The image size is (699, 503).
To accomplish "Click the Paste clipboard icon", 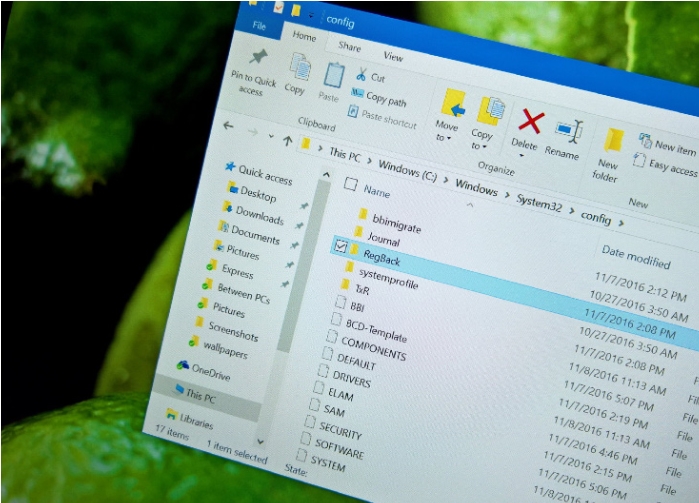I will pyautogui.click(x=334, y=75).
